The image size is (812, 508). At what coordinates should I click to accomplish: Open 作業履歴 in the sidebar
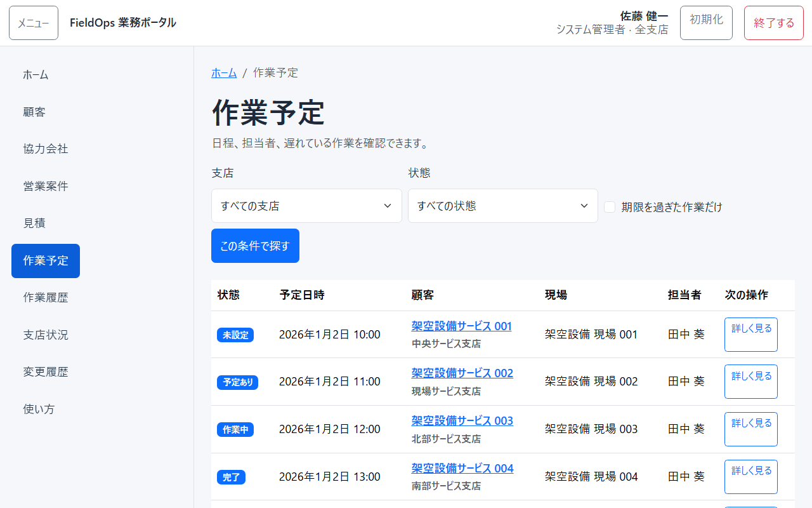(x=46, y=297)
